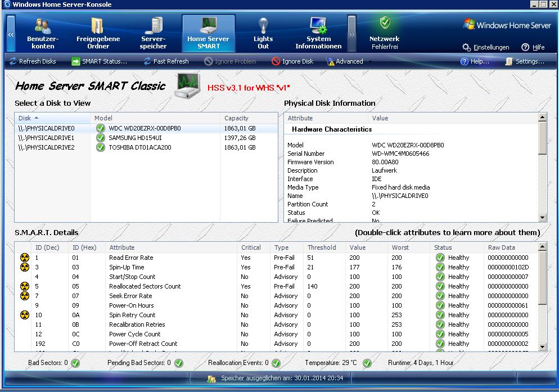Sort disk list by Capacity column
559x392 pixels.
[x=249, y=118]
